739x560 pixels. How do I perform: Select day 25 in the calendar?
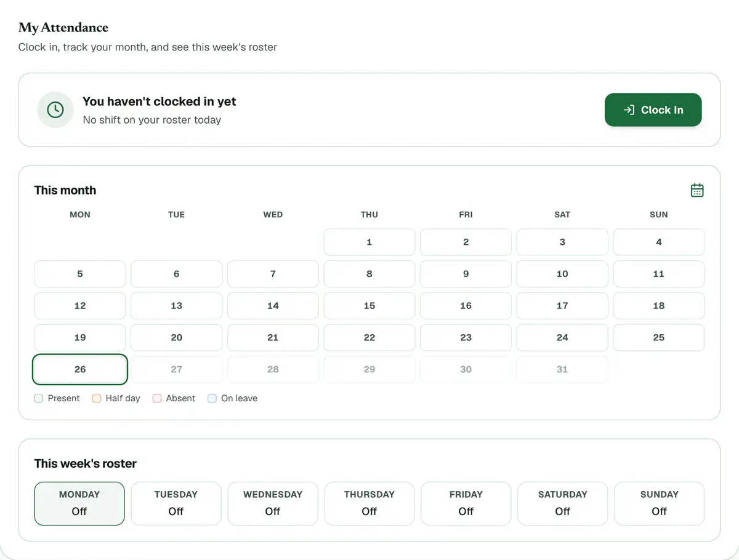pyautogui.click(x=659, y=338)
